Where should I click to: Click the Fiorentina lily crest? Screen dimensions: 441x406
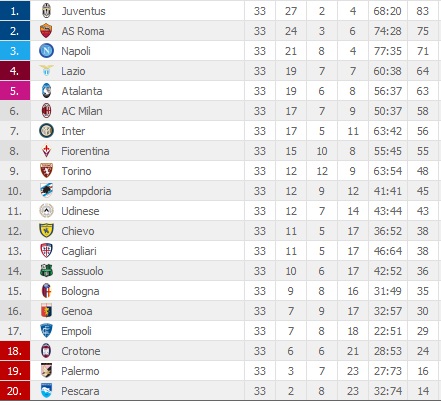pos(46,151)
